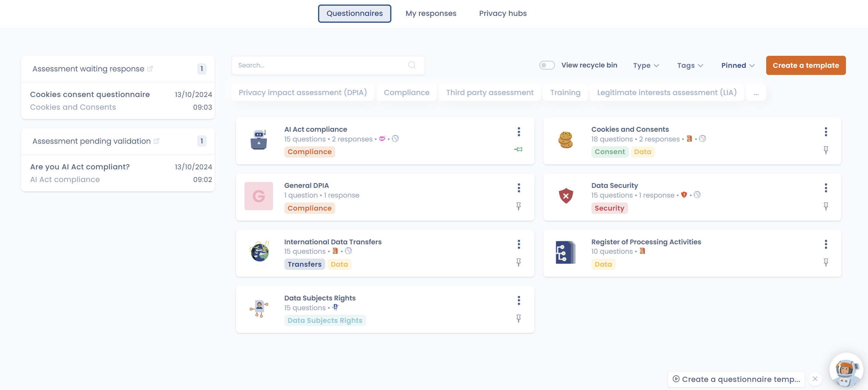Enable the View recycle bin toggle
The width and height of the screenshot is (868, 390).
(547, 65)
